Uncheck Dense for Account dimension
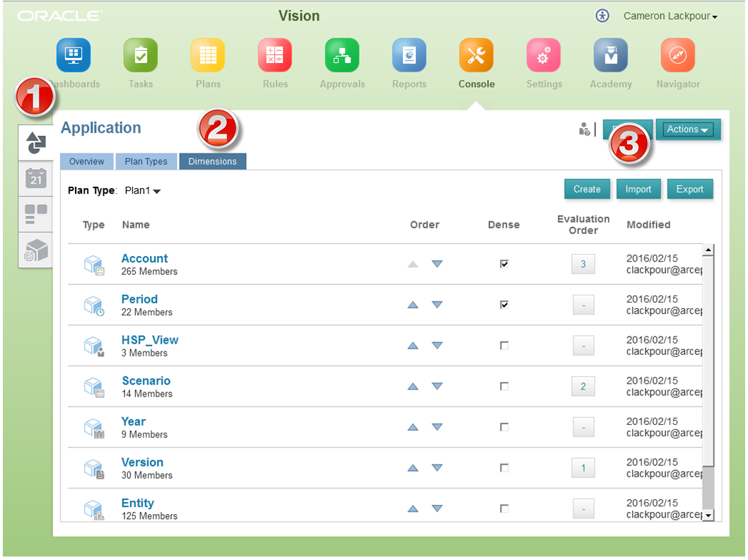 click(504, 264)
